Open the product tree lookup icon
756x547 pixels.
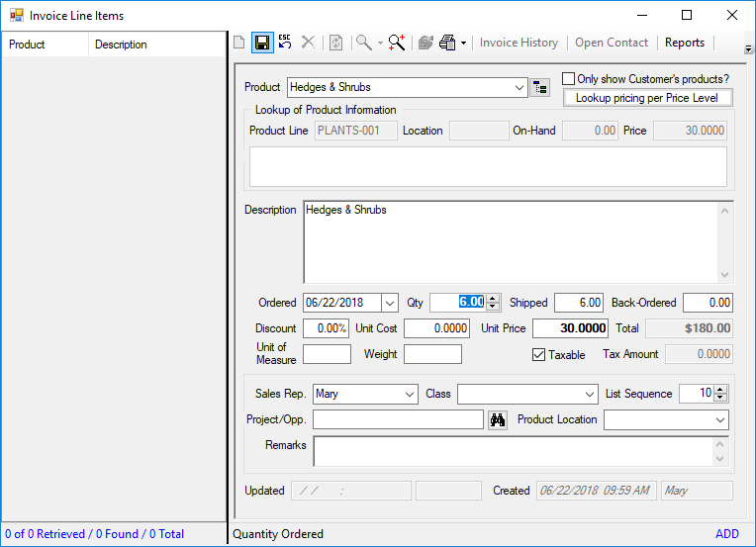click(539, 88)
